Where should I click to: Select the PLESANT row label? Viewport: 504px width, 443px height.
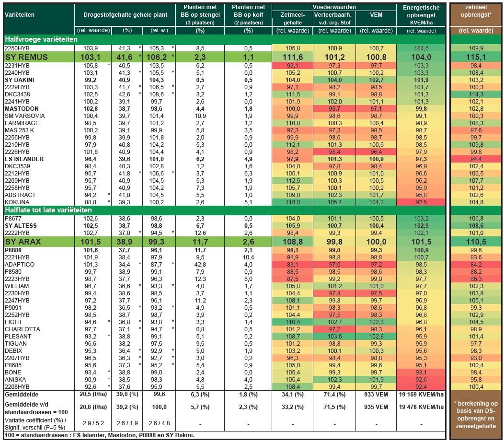tap(18, 336)
